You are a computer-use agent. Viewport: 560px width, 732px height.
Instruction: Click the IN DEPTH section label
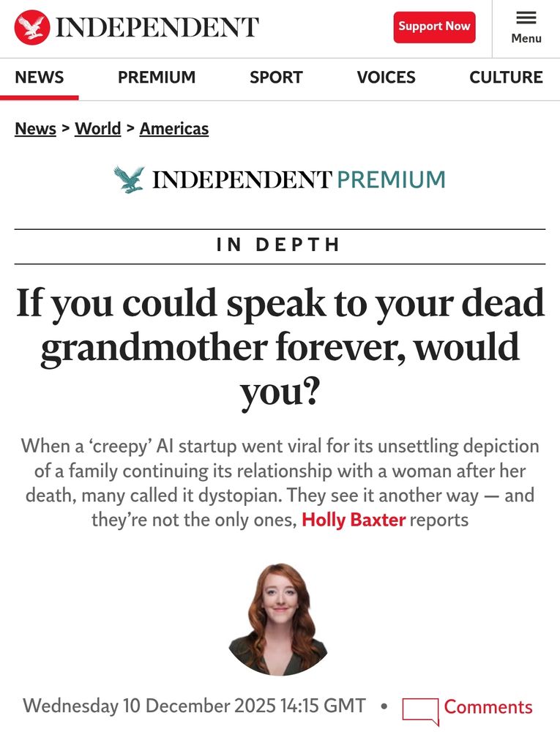coord(280,245)
